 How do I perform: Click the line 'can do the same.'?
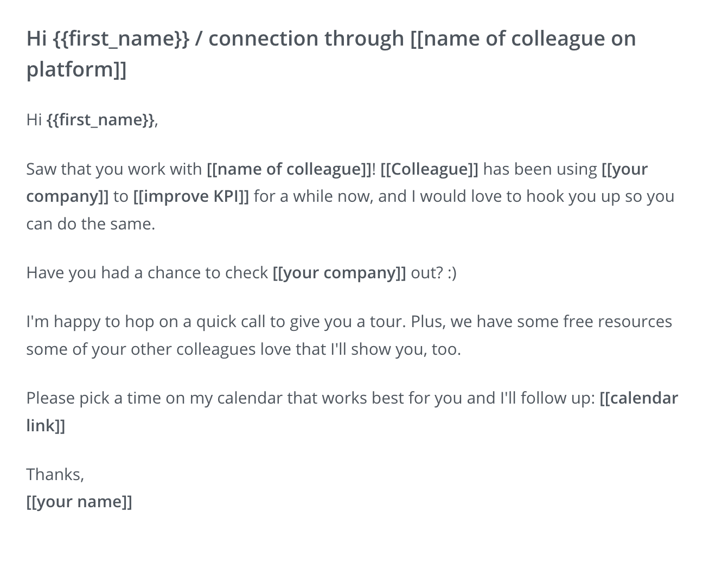pyautogui.click(x=91, y=223)
